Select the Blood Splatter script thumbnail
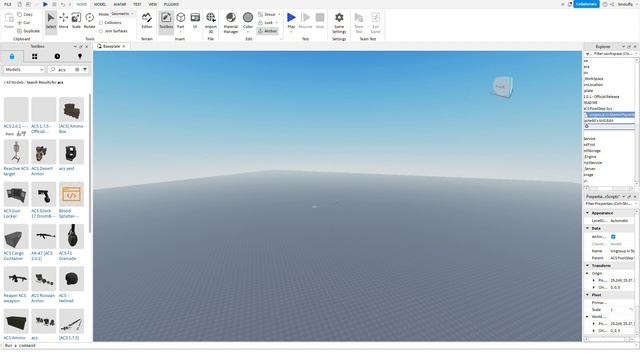Screen dimensions: 640x360 pyautogui.click(x=71, y=194)
